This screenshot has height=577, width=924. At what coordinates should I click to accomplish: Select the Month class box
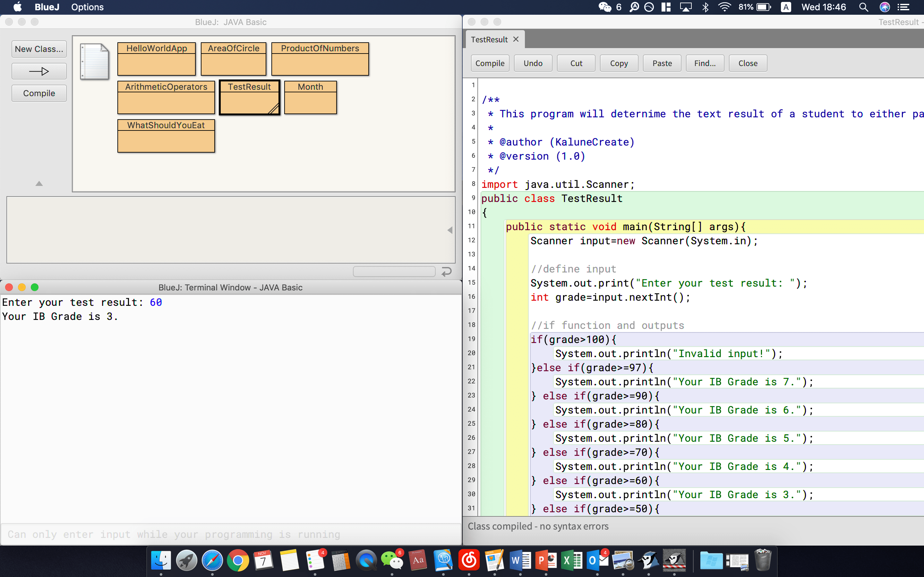(310, 97)
